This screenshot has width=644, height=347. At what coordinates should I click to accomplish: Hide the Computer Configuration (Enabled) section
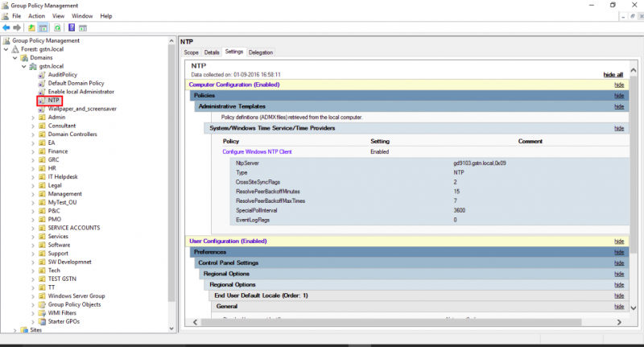(619, 85)
